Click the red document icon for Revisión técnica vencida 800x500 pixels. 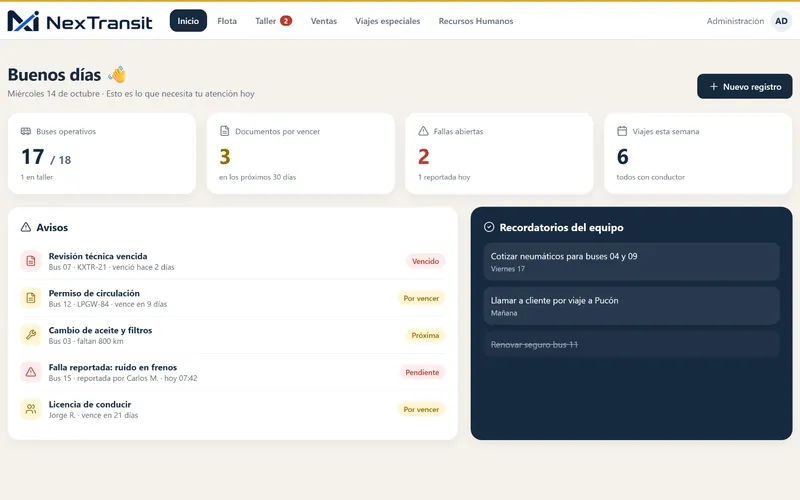31,261
